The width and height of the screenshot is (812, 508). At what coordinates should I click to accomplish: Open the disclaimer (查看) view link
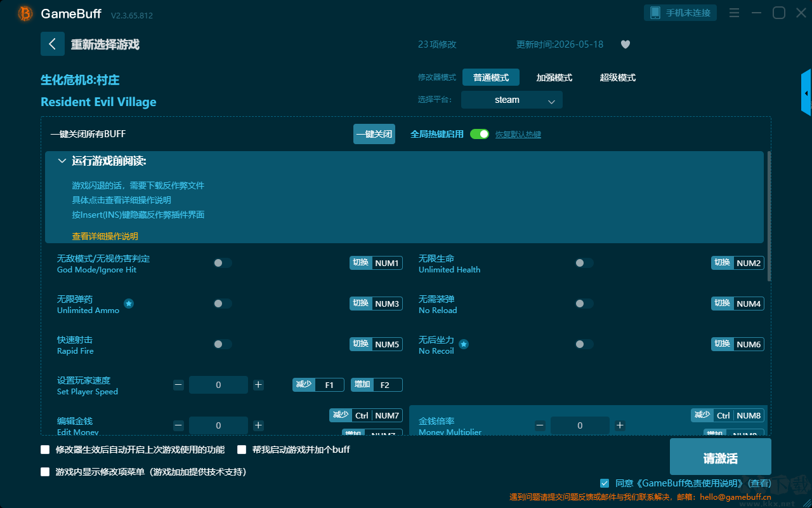pos(760,483)
